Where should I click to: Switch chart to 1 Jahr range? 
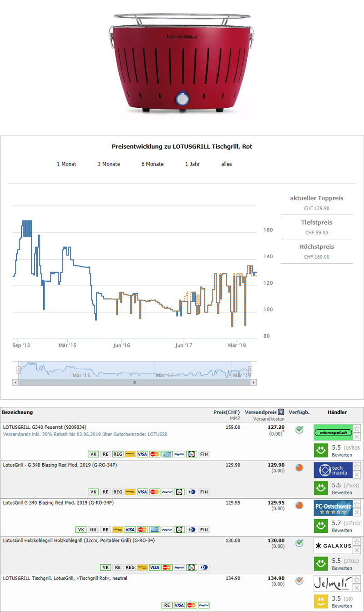[x=192, y=164]
